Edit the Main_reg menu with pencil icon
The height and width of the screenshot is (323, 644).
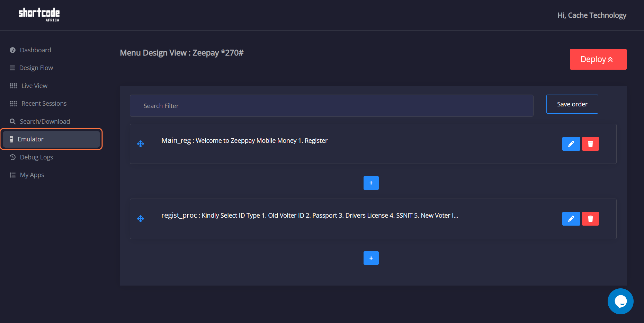[571, 144]
